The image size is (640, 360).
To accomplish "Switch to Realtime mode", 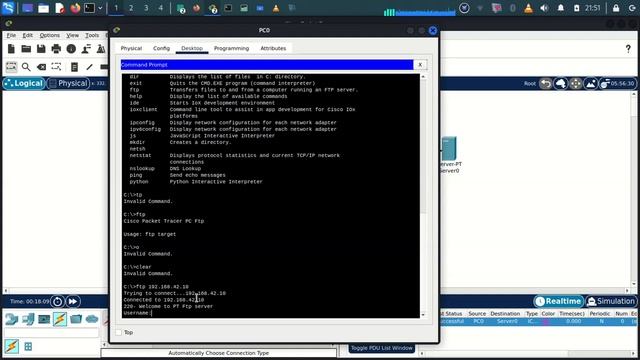I will coord(558,301).
